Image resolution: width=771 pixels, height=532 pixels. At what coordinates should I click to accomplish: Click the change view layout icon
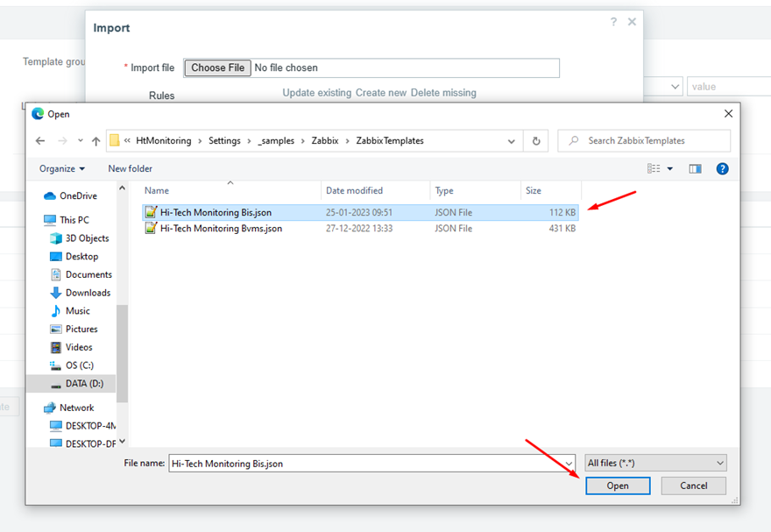pyautogui.click(x=654, y=169)
